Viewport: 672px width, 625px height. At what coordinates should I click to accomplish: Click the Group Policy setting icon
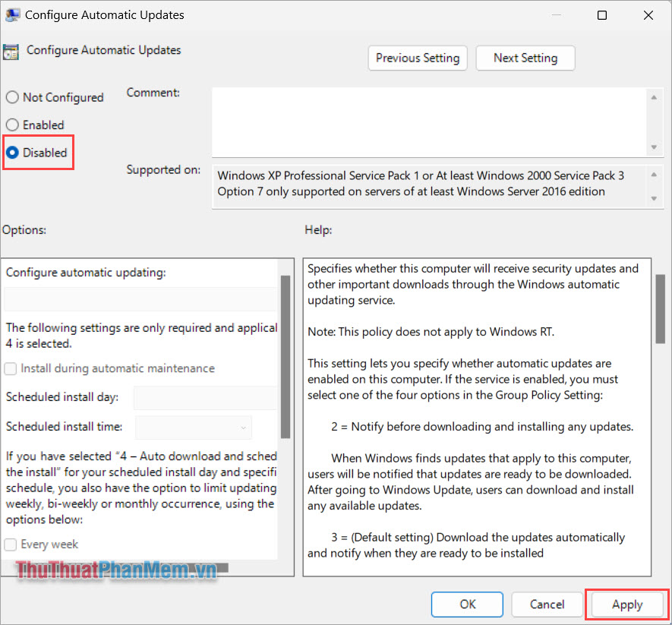pyautogui.click(x=11, y=51)
